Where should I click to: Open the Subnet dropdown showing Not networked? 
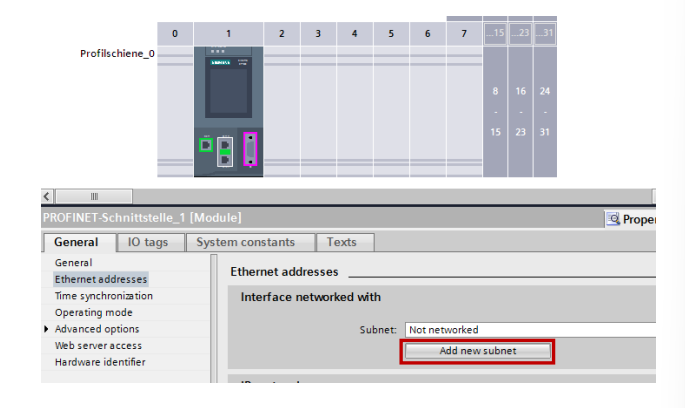pyautogui.click(x=530, y=329)
